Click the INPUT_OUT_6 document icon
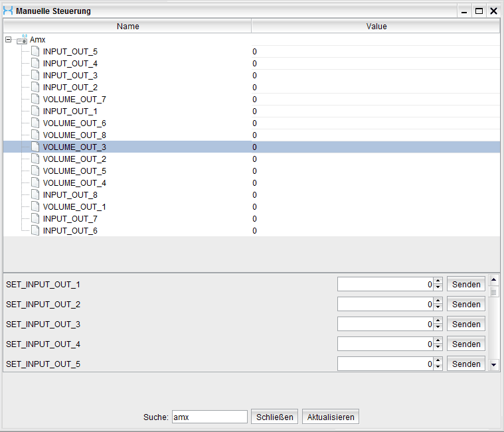This screenshot has width=504, height=432. tap(35, 231)
